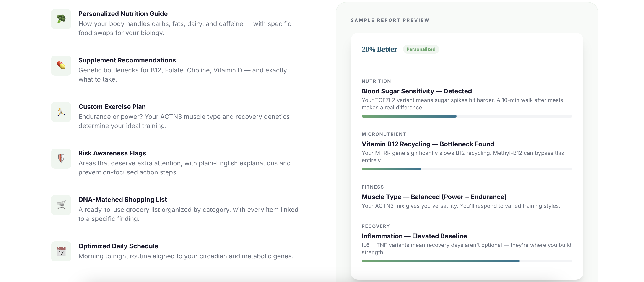
Task: Click the runner Custom Exercise Plan icon
Action: 61,112
